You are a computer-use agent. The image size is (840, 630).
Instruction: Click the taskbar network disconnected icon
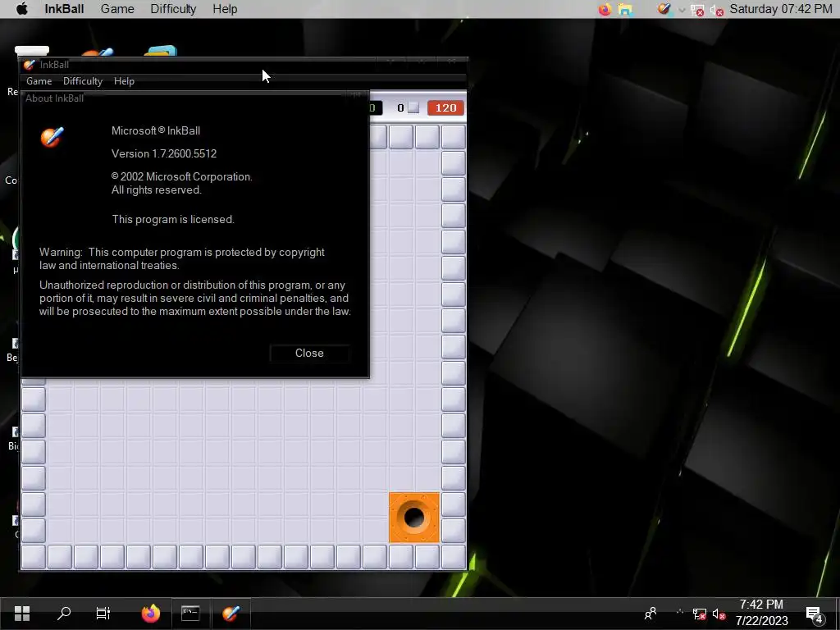pyautogui.click(x=699, y=614)
